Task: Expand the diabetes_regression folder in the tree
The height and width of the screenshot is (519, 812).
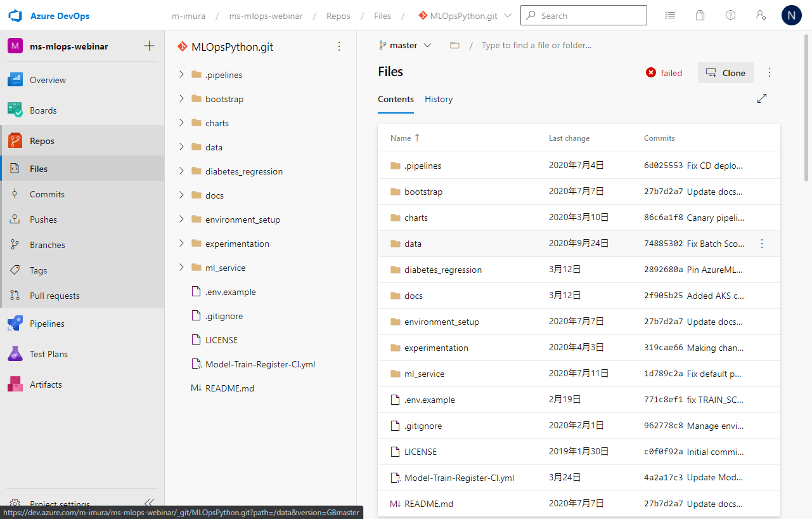Action: pos(181,171)
